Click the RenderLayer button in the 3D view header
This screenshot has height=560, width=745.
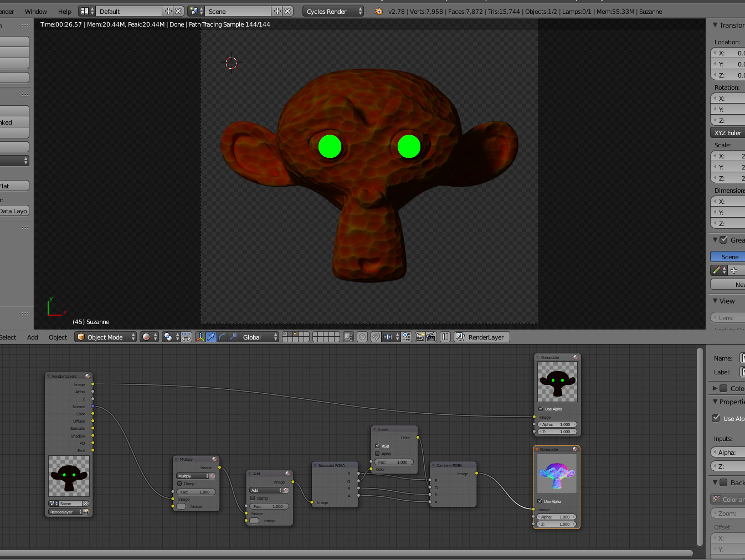(x=482, y=337)
